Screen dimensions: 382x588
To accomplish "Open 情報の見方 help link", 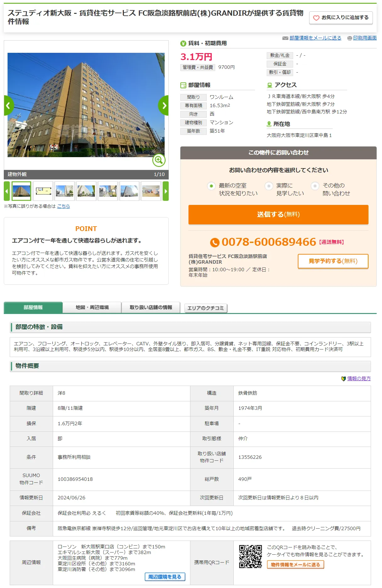I will (358, 379).
